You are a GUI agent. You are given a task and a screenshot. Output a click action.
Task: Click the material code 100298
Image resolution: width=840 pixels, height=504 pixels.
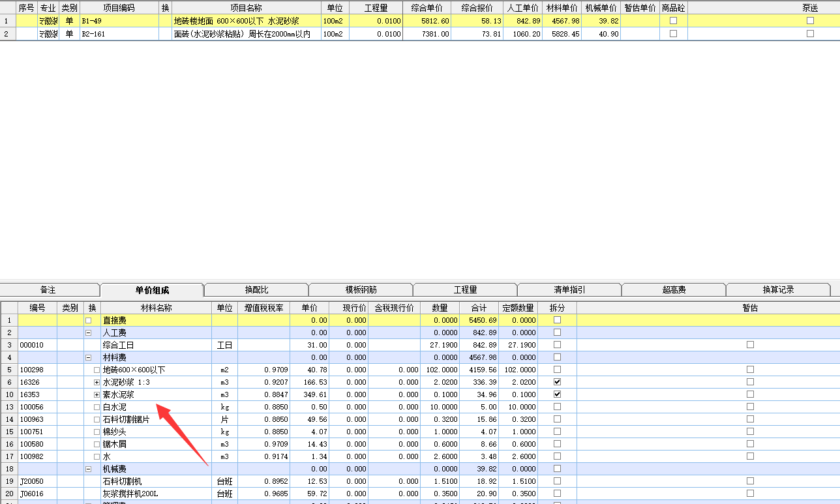click(x=32, y=370)
